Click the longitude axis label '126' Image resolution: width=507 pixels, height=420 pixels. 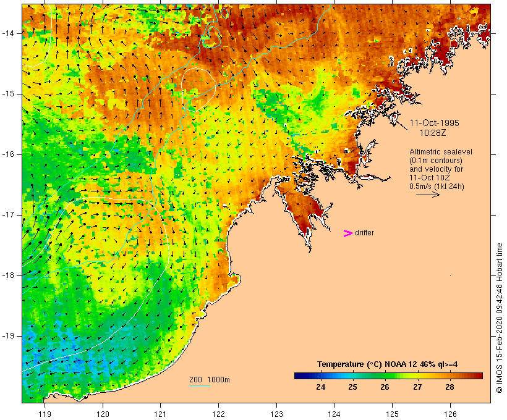450,414
